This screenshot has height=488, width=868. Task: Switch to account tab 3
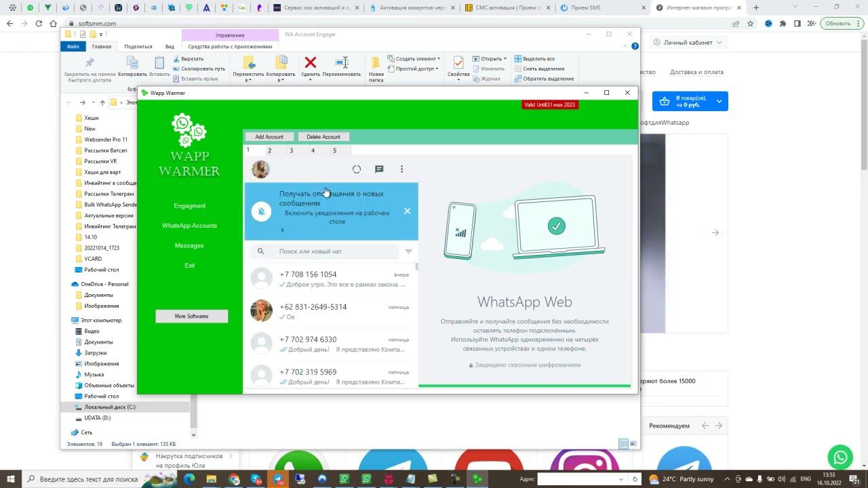(291, 150)
